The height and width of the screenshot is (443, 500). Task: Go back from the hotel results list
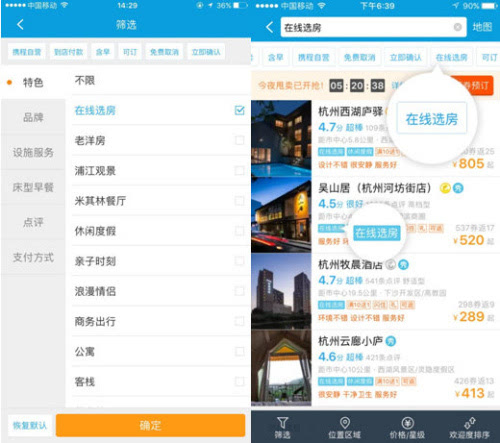(x=270, y=27)
